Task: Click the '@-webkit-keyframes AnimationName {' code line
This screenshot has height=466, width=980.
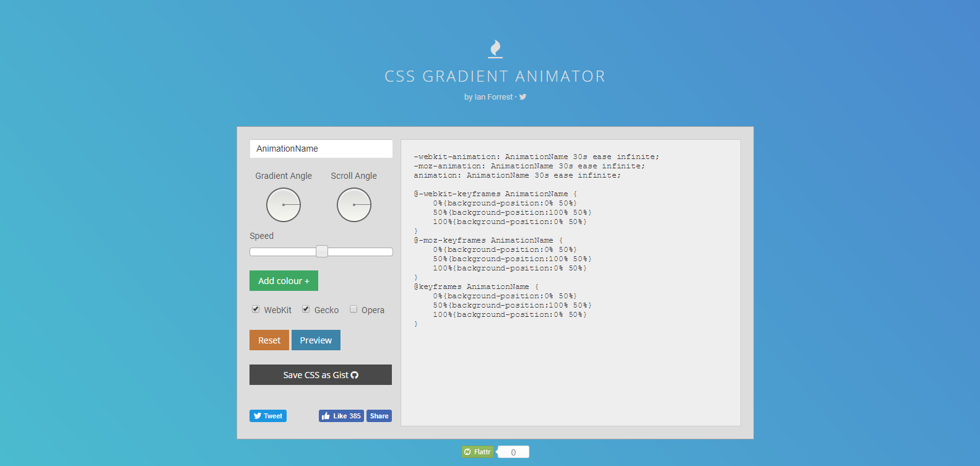Action: pos(495,194)
